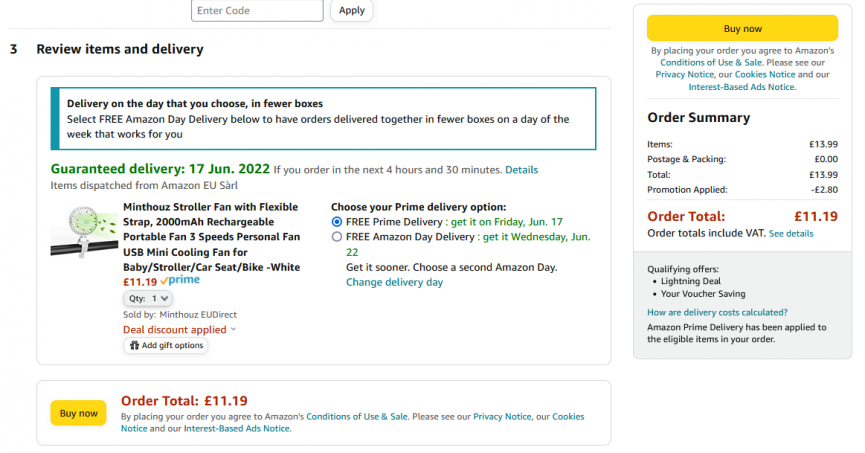Open Privacy Notice link in the order summary box

684,74
